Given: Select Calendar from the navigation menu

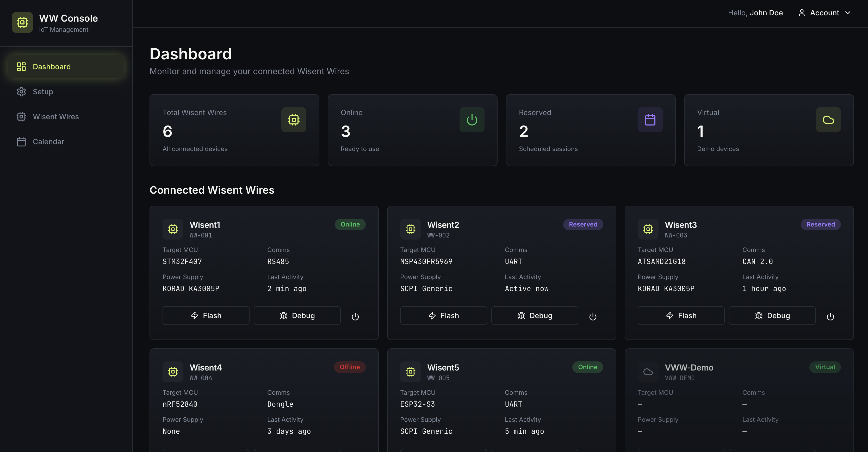Looking at the screenshot, I should (48, 141).
